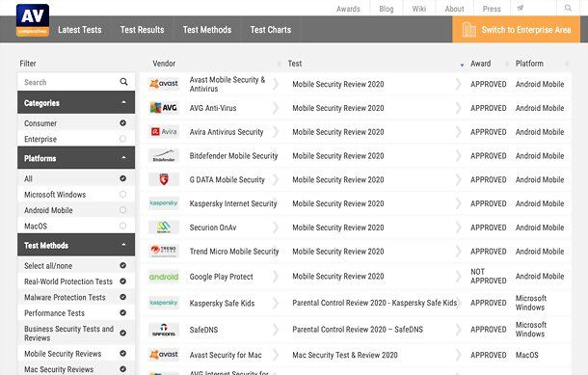This screenshot has height=375, width=588.
Task: Click the Kaspersky logo in Internet Security row
Action: 164,203
